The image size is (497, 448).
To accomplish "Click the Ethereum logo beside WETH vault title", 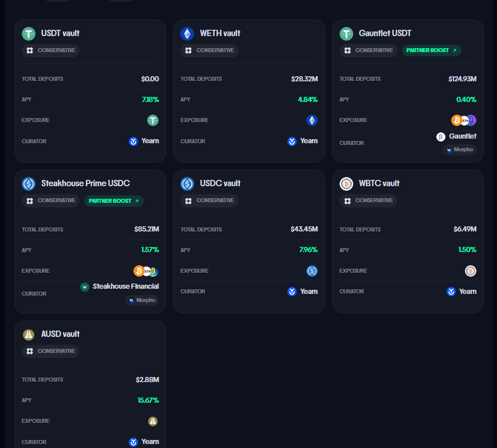I will click(187, 34).
